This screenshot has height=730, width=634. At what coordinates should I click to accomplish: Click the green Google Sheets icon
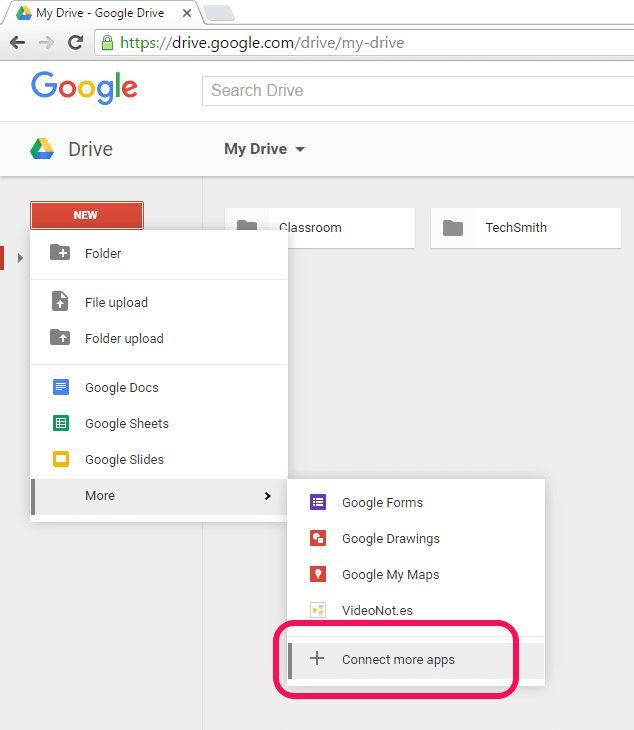61,423
